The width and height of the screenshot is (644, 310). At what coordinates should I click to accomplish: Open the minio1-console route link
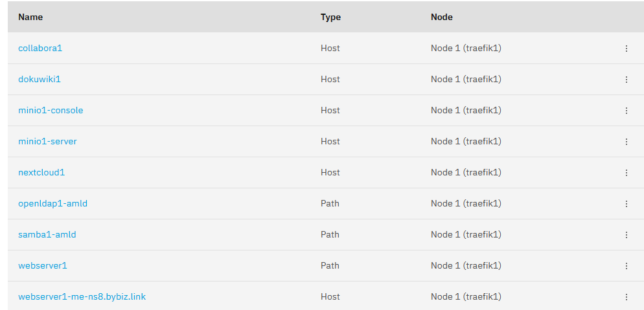pos(51,110)
